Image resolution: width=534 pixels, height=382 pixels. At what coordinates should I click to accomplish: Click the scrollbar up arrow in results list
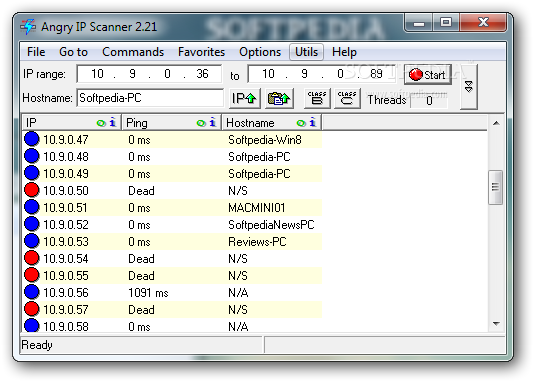(496, 123)
